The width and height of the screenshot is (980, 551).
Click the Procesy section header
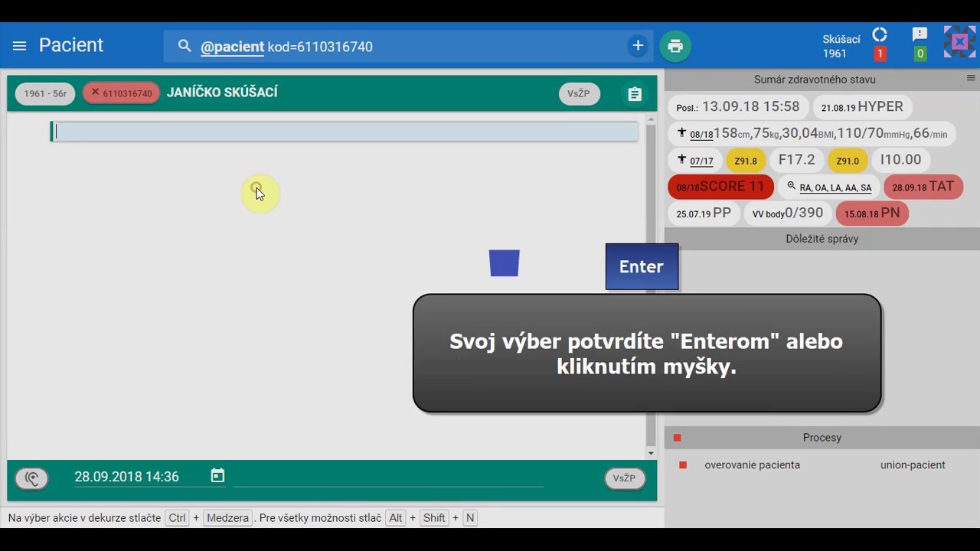tap(822, 438)
